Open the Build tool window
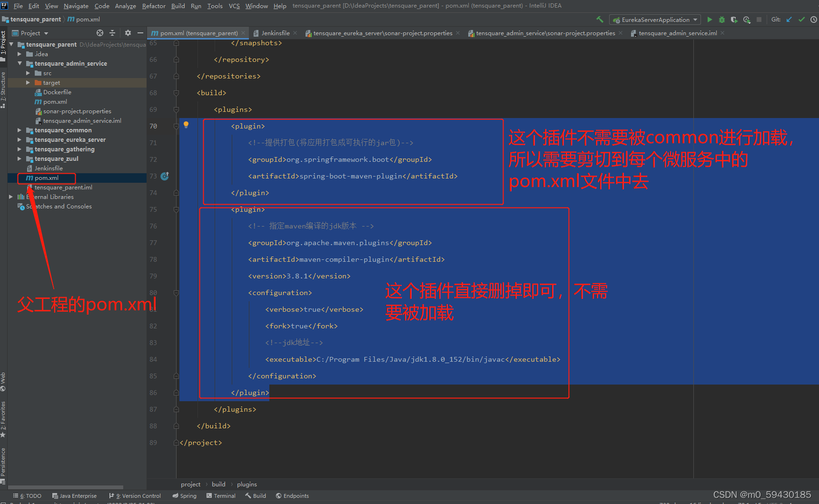Image resolution: width=819 pixels, height=504 pixels. click(256, 496)
